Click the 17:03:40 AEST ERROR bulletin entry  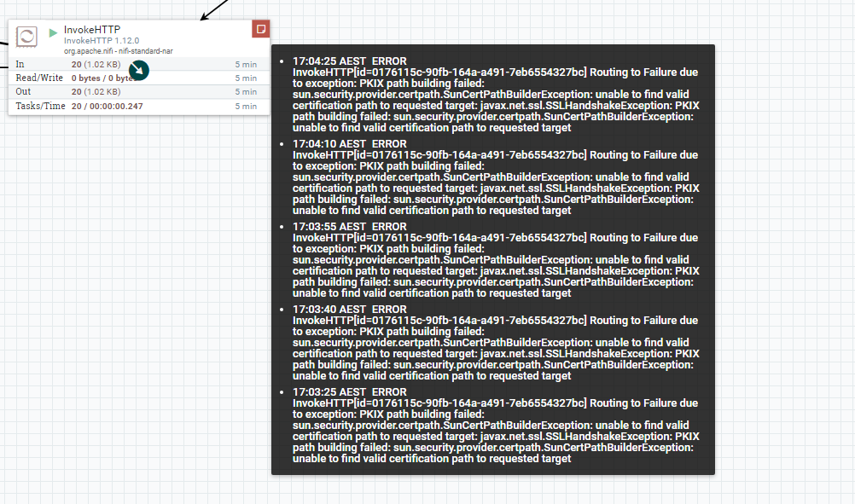pos(496,343)
